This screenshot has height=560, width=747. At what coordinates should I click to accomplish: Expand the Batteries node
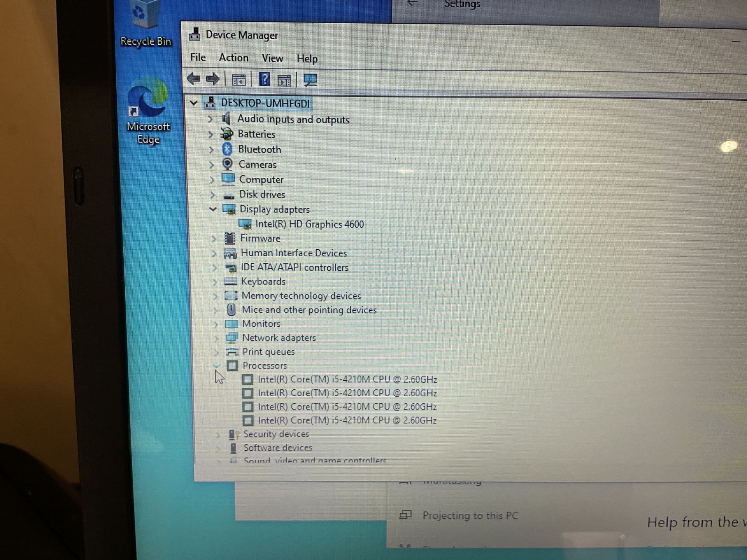click(210, 134)
